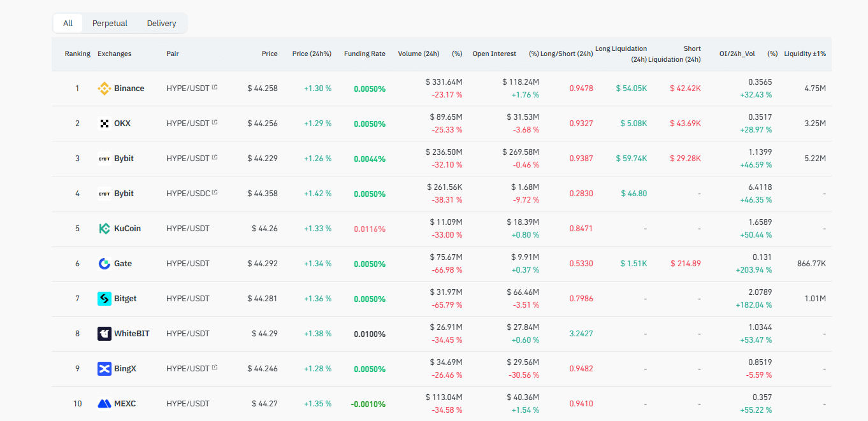This screenshot has height=421, width=868.
Task: Click the short liquidation $ 43.69K
Action: [685, 124]
